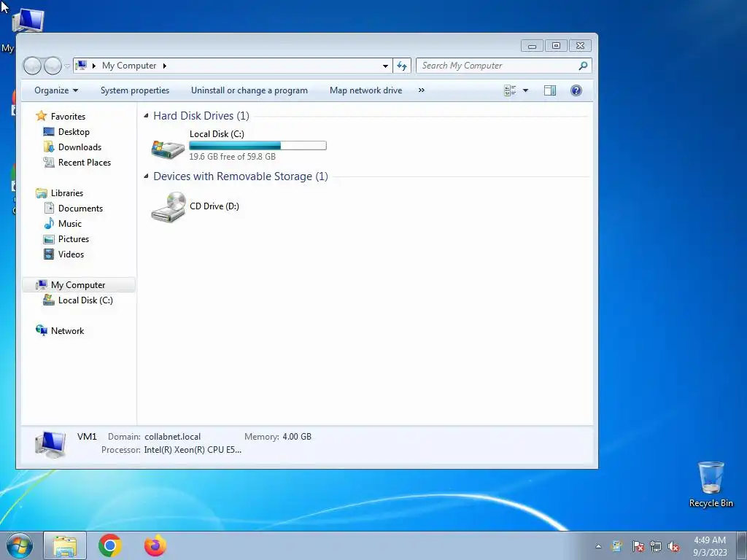Select My Computer in the navigation pane
747x560 pixels.
click(79, 285)
